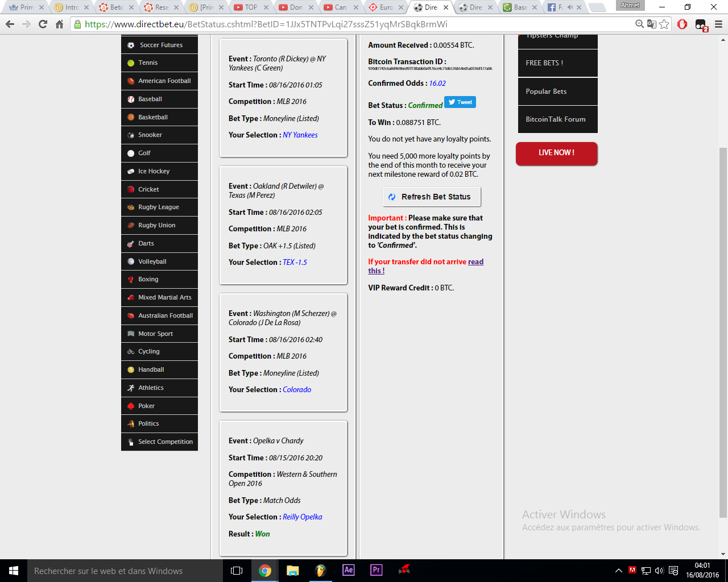The height and width of the screenshot is (582, 728).
Task: Click the Opera-style red extension icon
Action: 682,24
